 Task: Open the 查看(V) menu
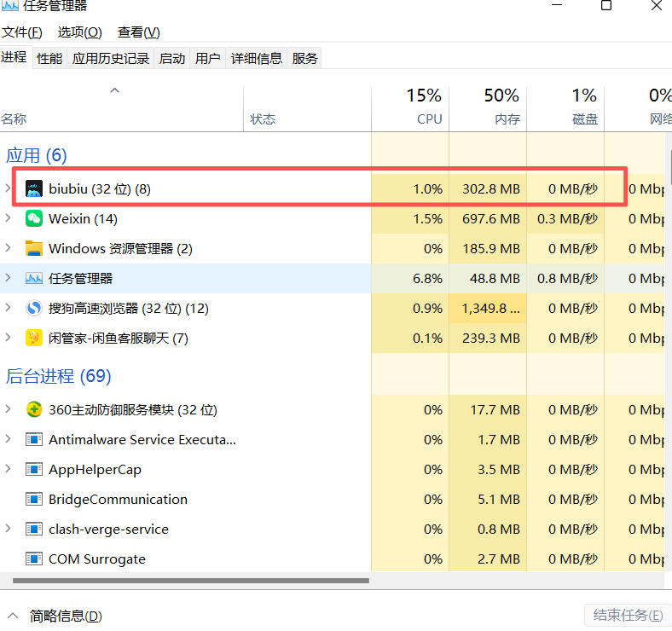(139, 32)
